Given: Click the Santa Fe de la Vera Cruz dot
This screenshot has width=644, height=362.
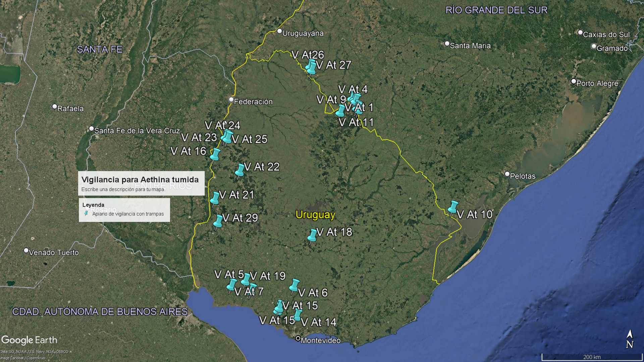Looking at the screenshot, I should (91, 129).
